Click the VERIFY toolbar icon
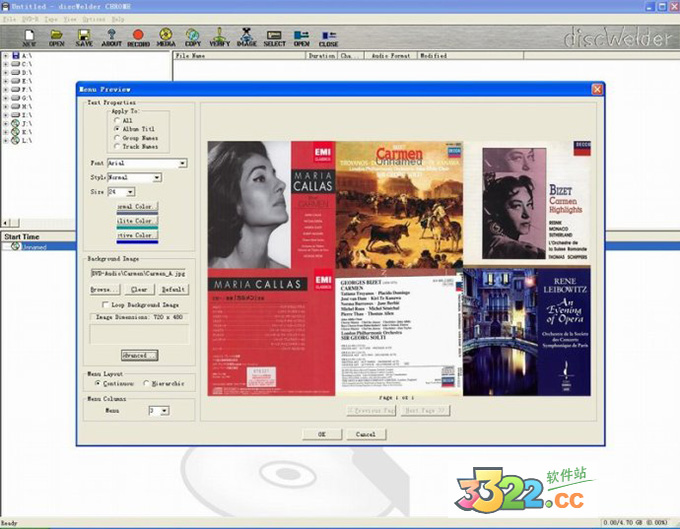The height and width of the screenshot is (529, 680). [x=219, y=39]
